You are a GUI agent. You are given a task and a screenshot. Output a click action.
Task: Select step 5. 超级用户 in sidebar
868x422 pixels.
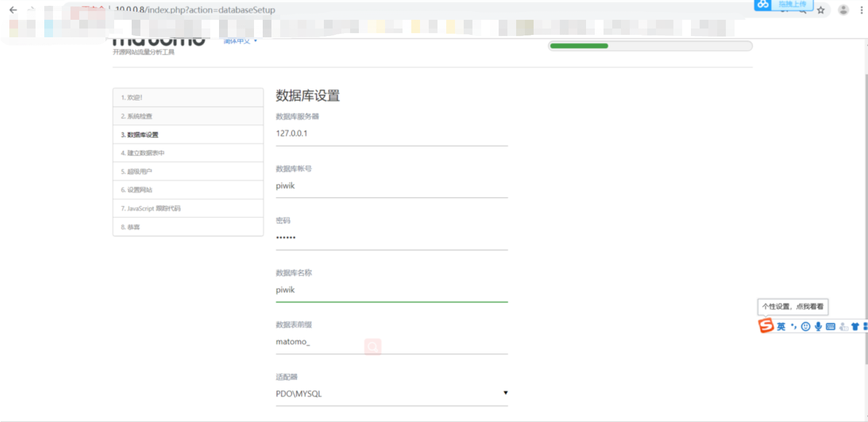point(188,172)
